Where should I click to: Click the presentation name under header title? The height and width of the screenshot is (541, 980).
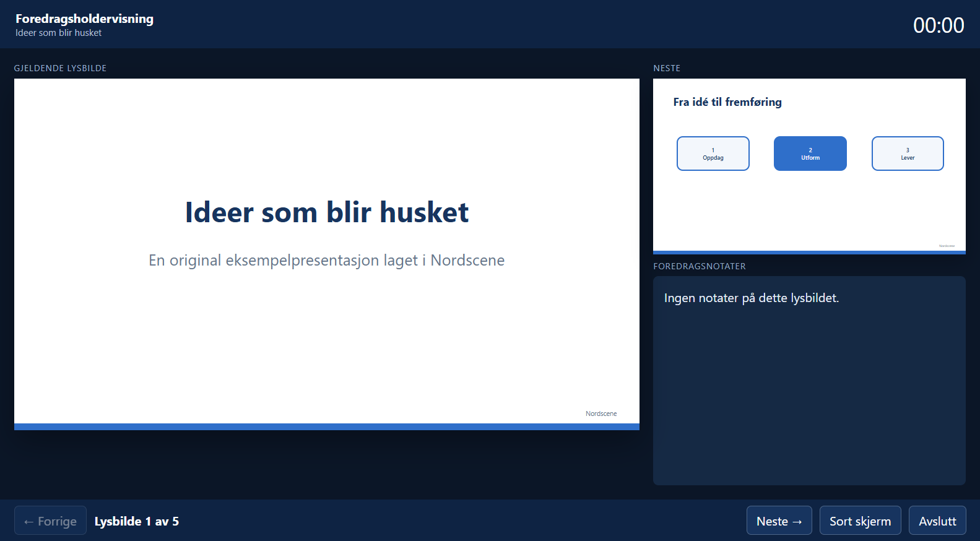coord(59,33)
